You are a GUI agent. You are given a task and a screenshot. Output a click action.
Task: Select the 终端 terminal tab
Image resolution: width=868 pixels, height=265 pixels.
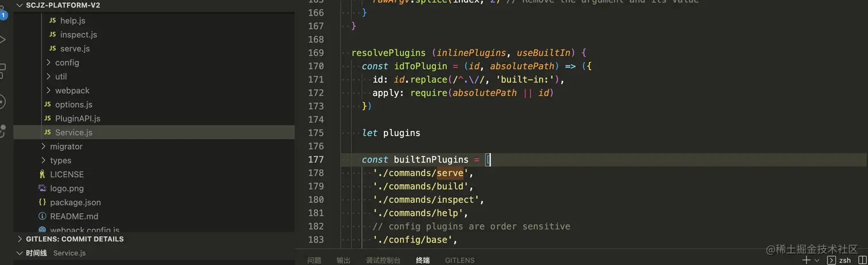click(423, 260)
